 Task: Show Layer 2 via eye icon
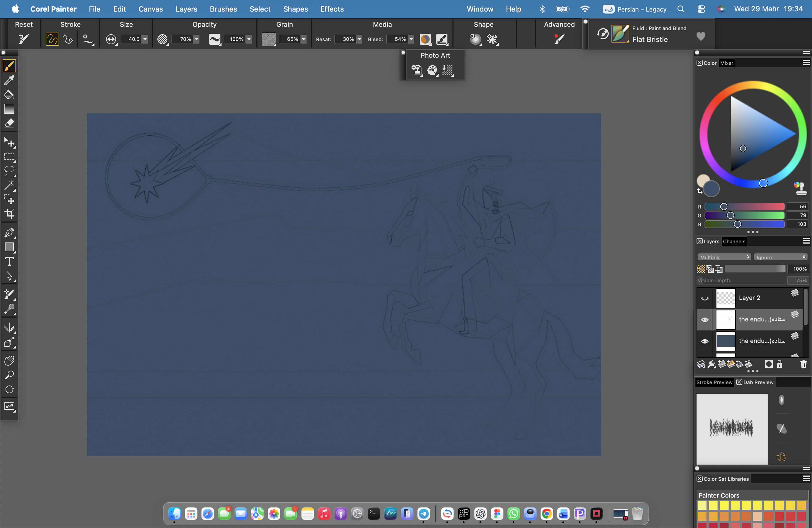pos(705,299)
